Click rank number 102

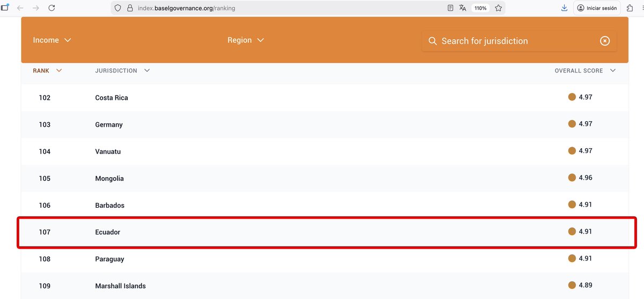click(45, 98)
